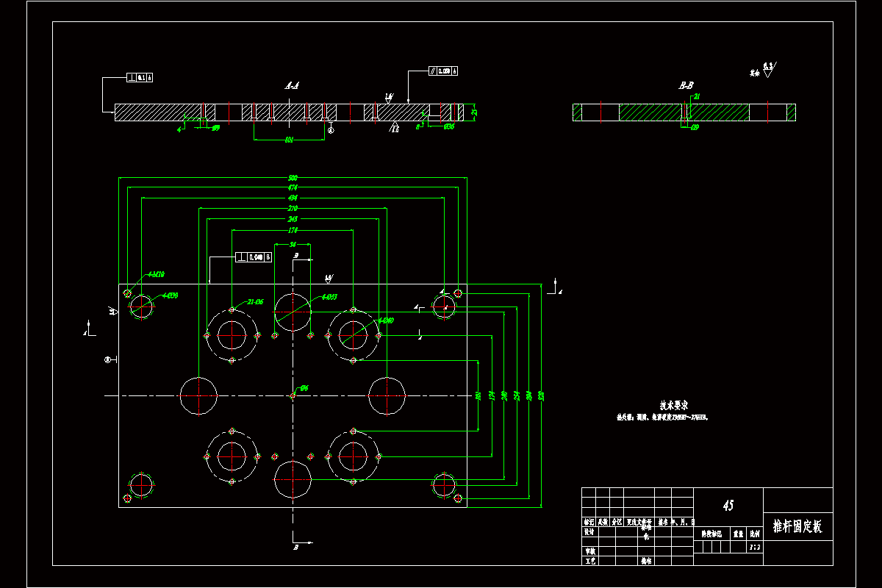Image resolution: width=882 pixels, height=588 pixels.
Task: Click the 121 dimension in section A-A
Action: point(289,139)
